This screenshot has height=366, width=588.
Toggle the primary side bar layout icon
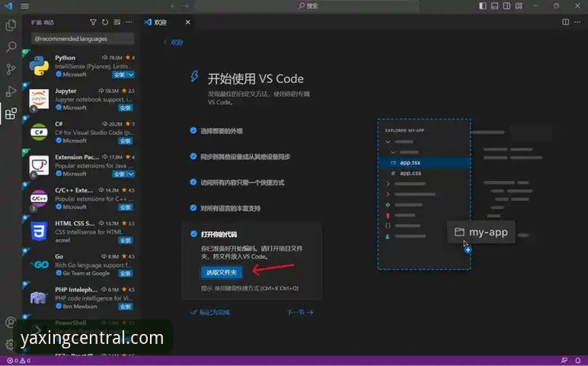(483, 5)
